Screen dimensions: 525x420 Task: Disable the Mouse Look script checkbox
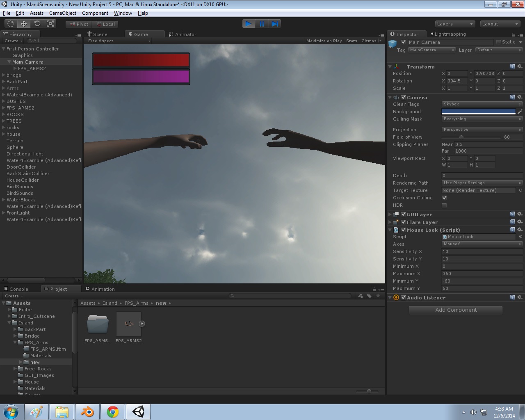403,230
